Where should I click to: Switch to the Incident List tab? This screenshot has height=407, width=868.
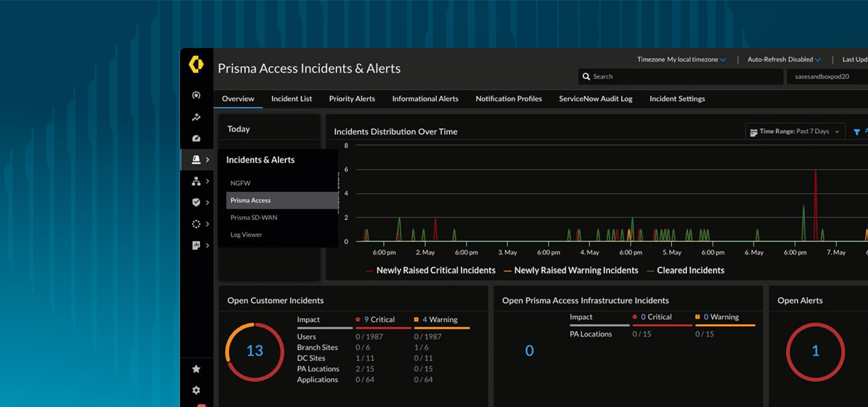[291, 98]
